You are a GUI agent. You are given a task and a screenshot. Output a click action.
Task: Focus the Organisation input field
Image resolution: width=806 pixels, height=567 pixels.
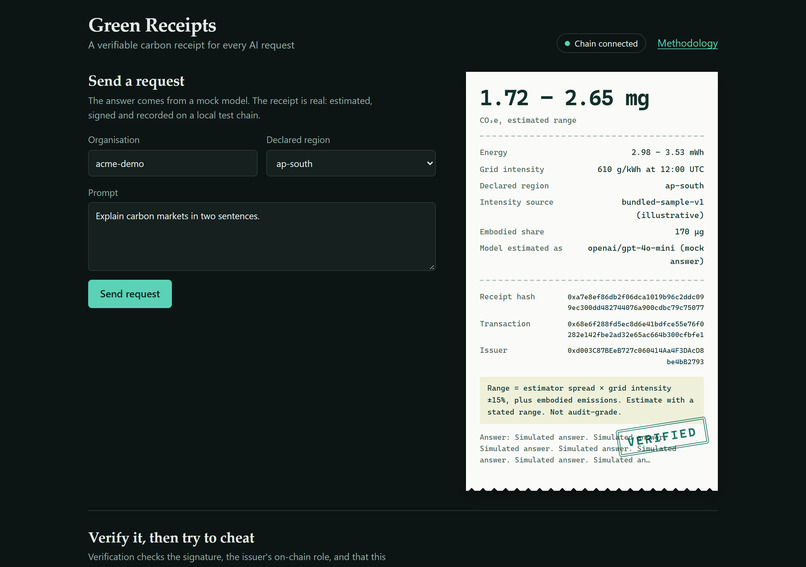point(173,163)
